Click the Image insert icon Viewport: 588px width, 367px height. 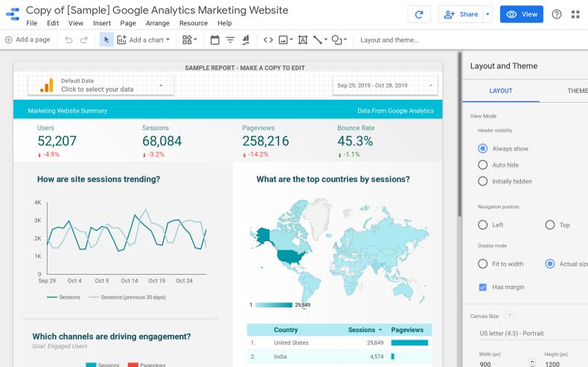coord(283,39)
